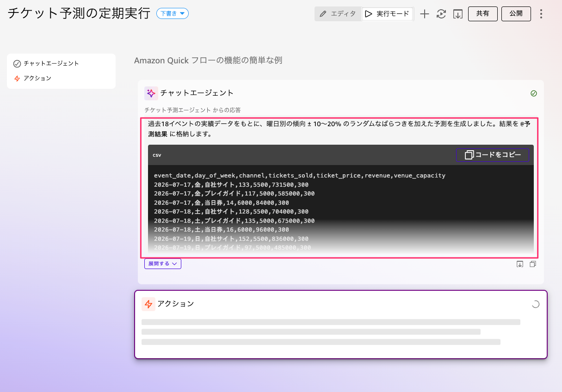This screenshot has width=562, height=392.
Task: Select アクション in the sidebar
Action: (32, 79)
